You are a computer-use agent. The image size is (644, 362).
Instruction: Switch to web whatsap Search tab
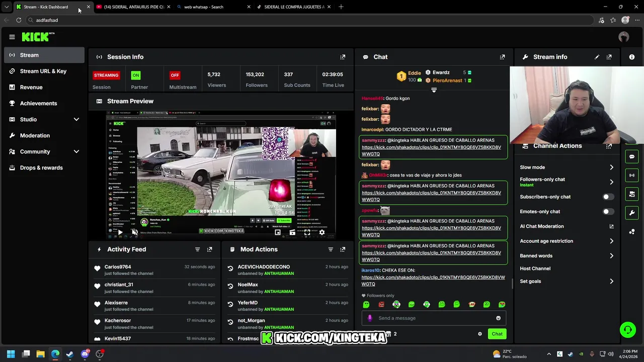point(213,7)
